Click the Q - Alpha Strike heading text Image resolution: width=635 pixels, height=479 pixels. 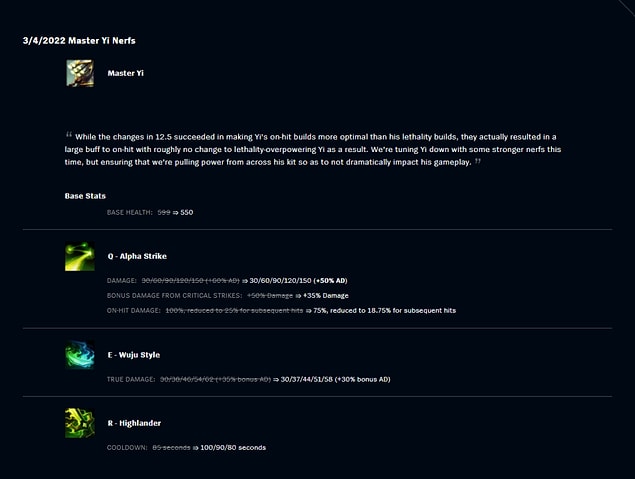[137, 256]
